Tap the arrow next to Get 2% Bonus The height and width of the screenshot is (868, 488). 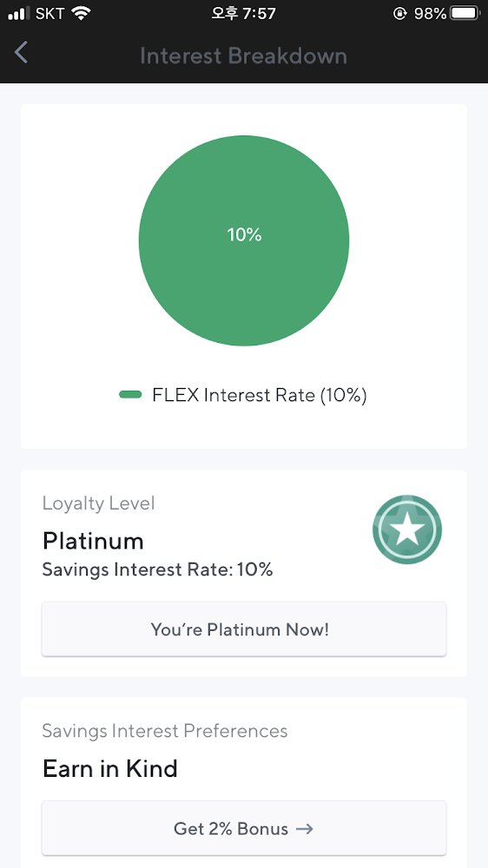[x=305, y=829]
